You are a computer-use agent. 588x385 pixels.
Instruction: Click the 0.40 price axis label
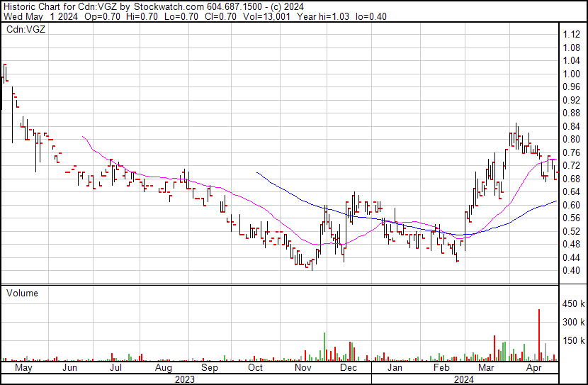(571, 270)
